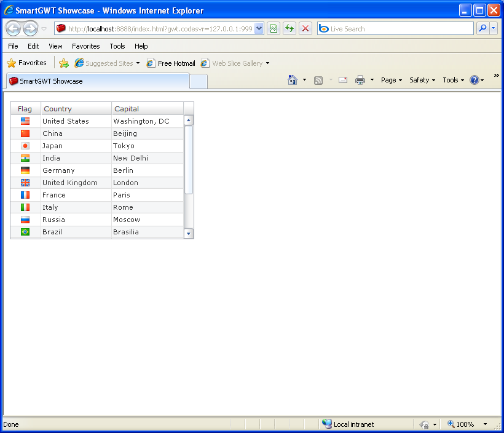Click the magnifier Search button

coord(482,29)
